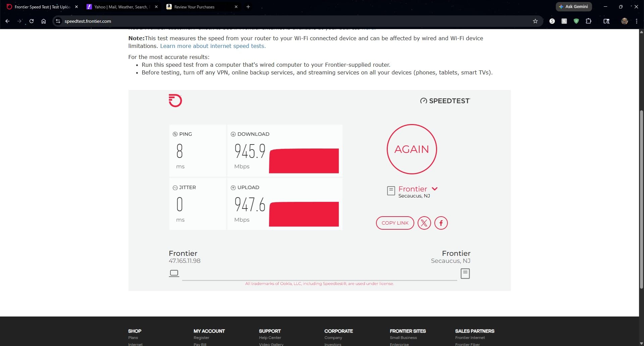
Task: Click the server icon left of the Frontier server selector
Action: tap(391, 191)
